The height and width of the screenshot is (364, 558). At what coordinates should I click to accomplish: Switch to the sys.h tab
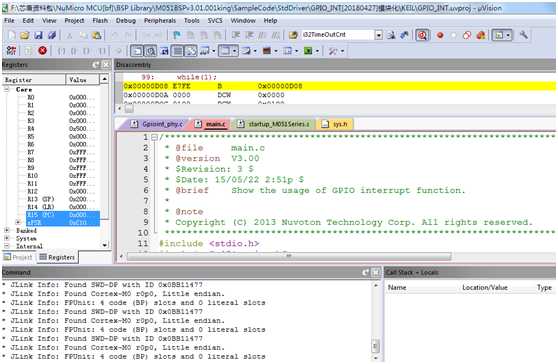(336, 124)
